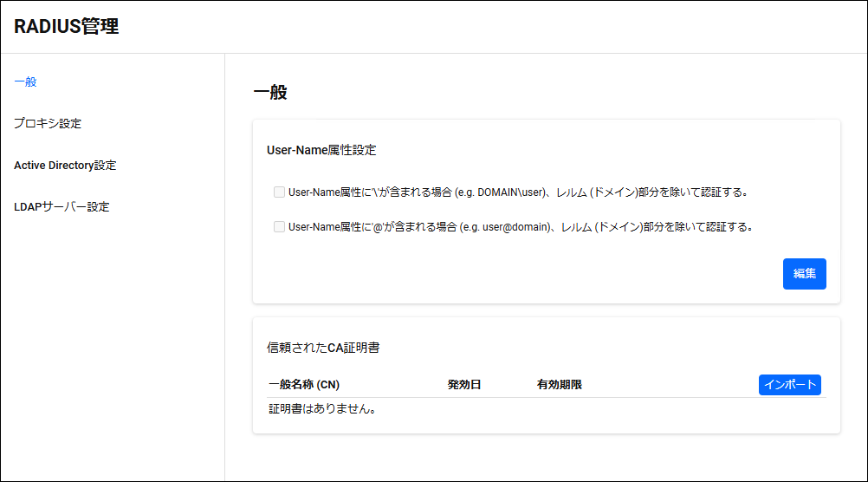Click the インポート button for CA certificates
This screenshot has width=868, height=482.
[790, 385]
